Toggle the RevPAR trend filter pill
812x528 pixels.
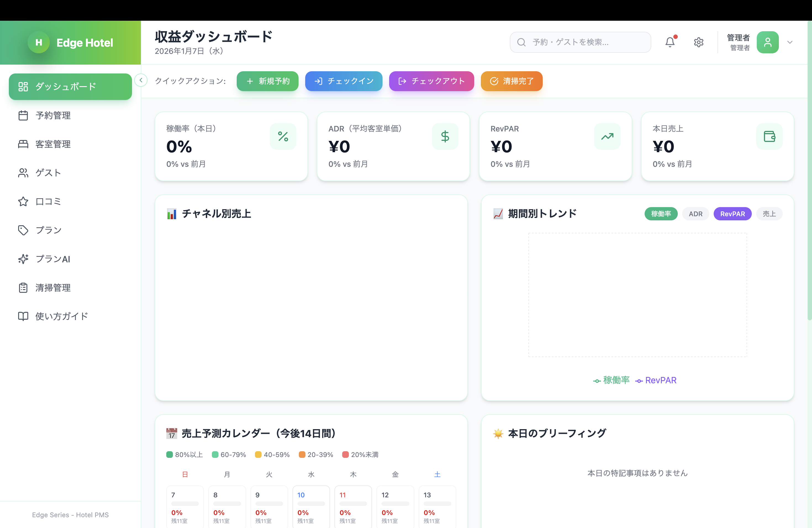click(732, 214)
